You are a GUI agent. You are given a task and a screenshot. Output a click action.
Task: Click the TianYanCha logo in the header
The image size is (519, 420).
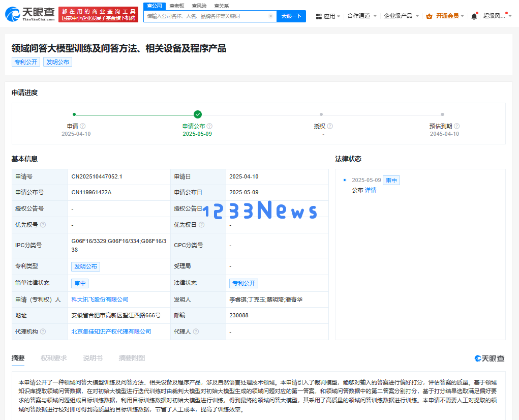pyautogui.click(x=30, y=14)
